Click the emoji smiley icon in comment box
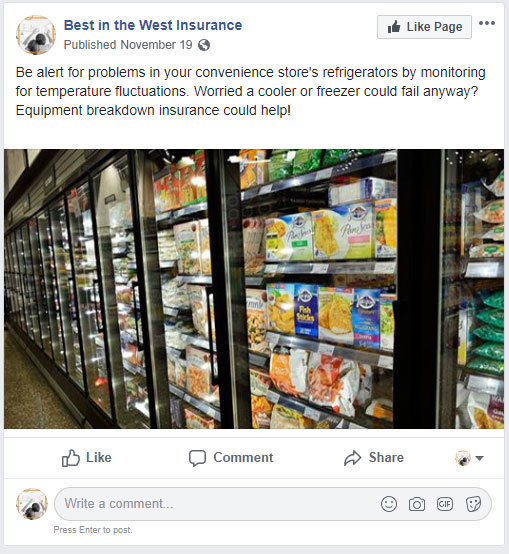Image resolution: width=509 pixels, height=554 pixels. (389, 504)
